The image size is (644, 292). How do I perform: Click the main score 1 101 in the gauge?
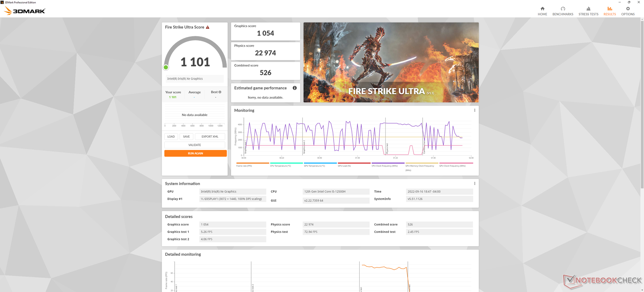195,62
